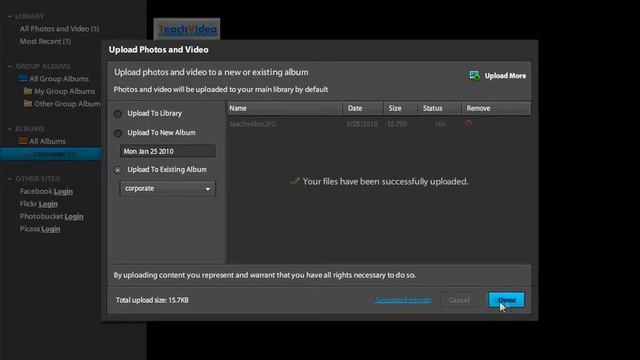This screenshot has height=360, width=640.
Task: Select the Upload To New Album radio button
Action: pyautogui.click(x=118, y=133)
